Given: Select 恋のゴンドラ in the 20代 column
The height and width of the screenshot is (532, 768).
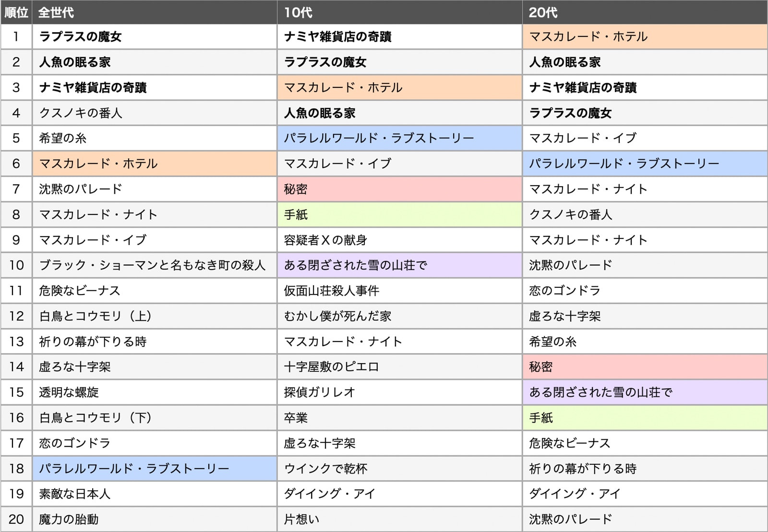Looking at the screenshot, I should click(x=564, y=291).
